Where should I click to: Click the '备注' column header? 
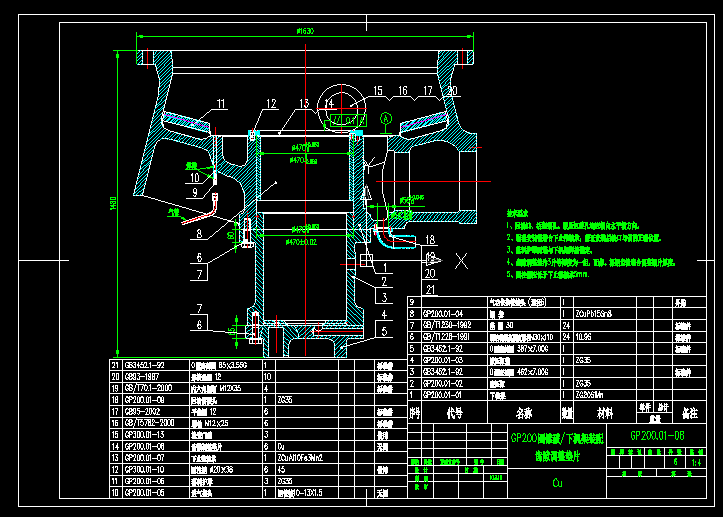(x=689, y=414)
